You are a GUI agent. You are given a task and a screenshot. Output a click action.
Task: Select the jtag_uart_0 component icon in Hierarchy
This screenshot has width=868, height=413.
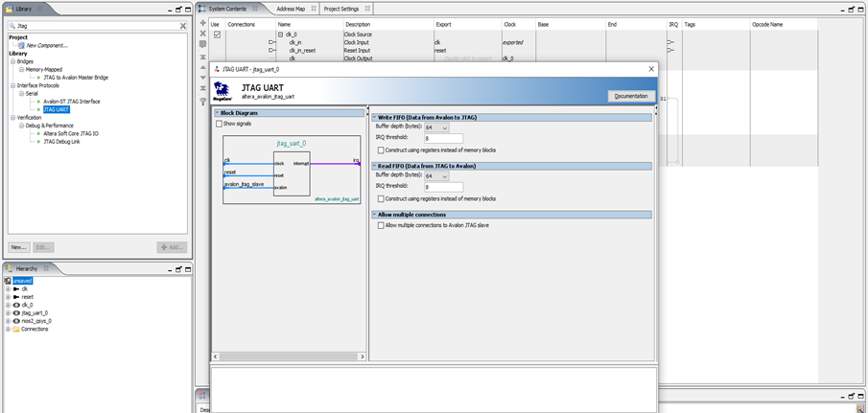16,312
